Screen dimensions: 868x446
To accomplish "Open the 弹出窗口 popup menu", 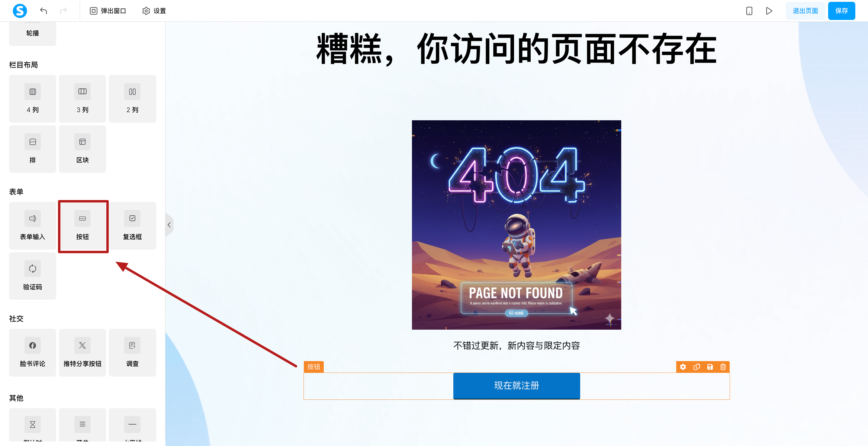I will pyautogui.click(x=108, y=11).
